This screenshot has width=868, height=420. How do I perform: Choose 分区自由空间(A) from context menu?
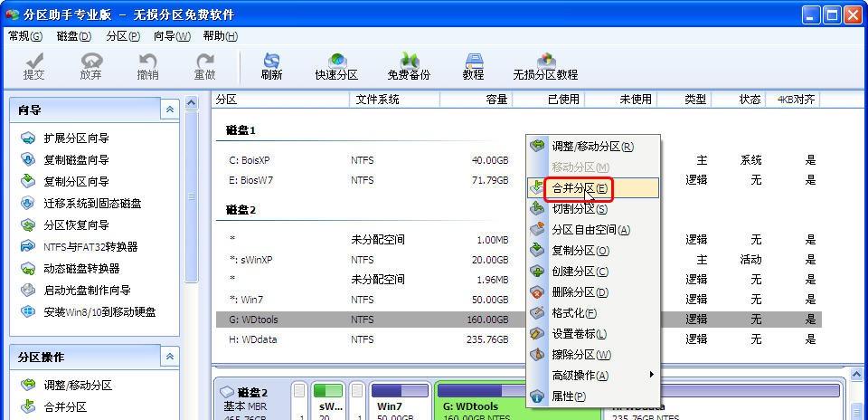tap(593, 230)
